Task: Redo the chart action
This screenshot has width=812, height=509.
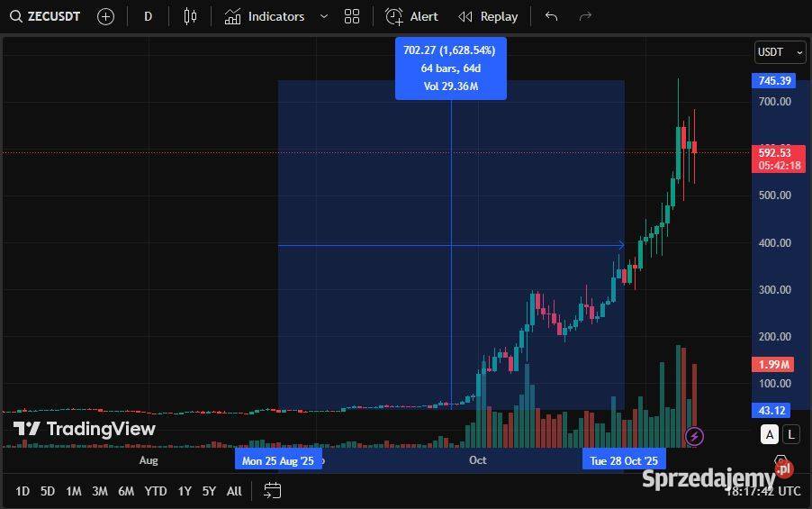Action: tap(585, 16)
